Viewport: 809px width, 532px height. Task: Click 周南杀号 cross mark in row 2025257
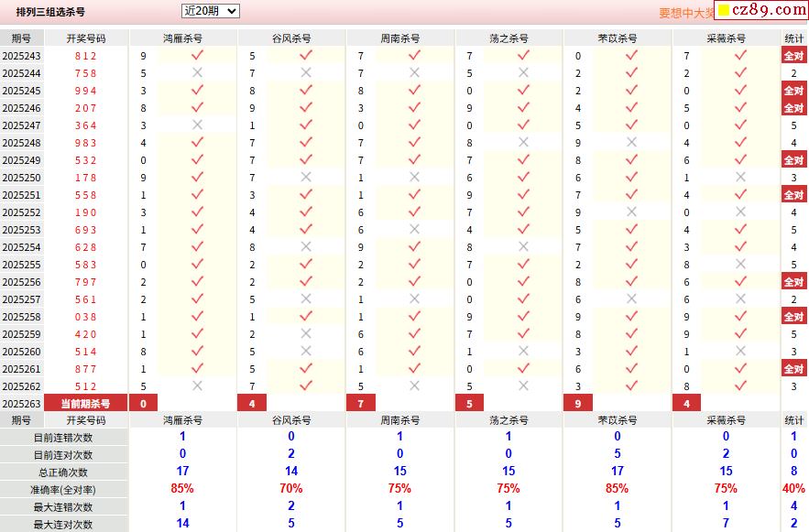[x=414, y=299]
